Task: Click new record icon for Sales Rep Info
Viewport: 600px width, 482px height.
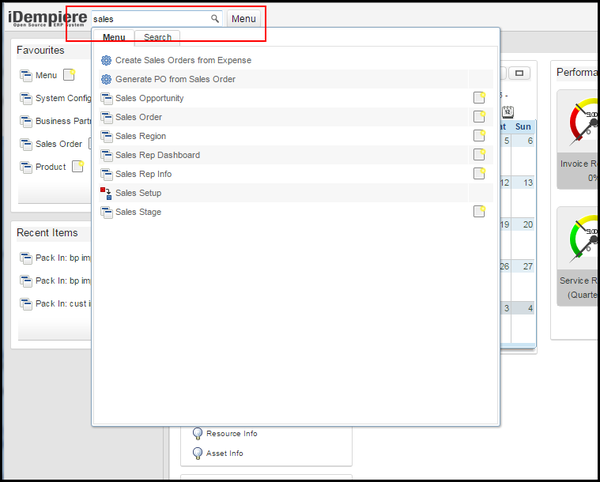Action: point(479,174)
